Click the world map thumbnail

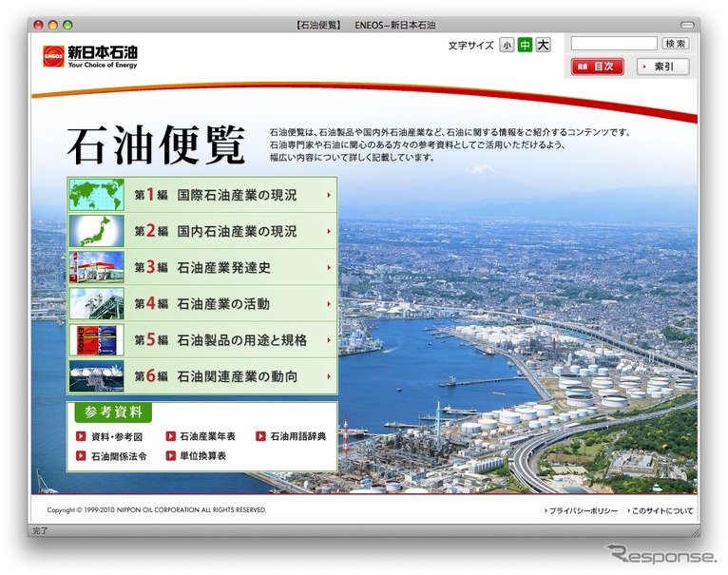point(97,195)
